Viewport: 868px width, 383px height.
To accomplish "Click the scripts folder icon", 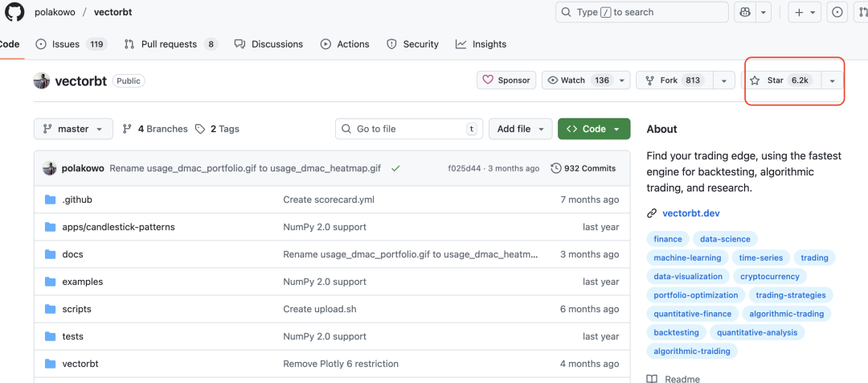I will point(51,309).
